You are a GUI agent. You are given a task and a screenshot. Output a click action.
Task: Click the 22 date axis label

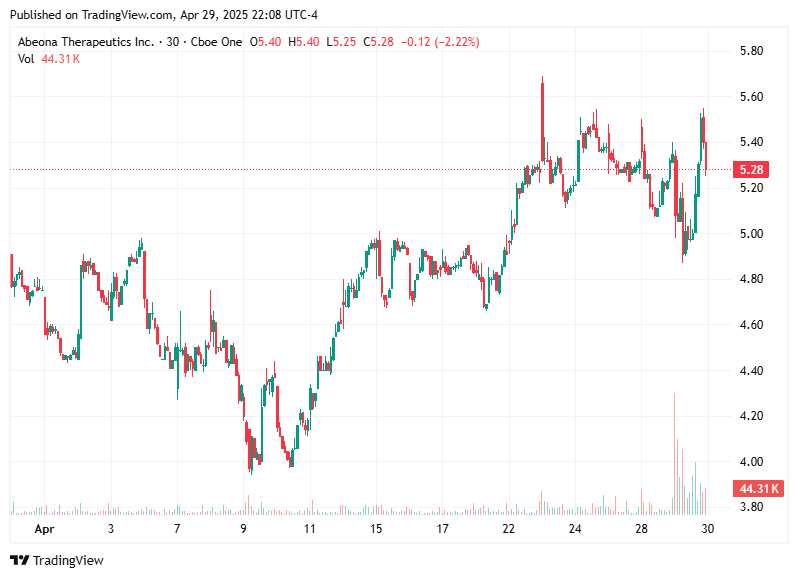[508, 529]
